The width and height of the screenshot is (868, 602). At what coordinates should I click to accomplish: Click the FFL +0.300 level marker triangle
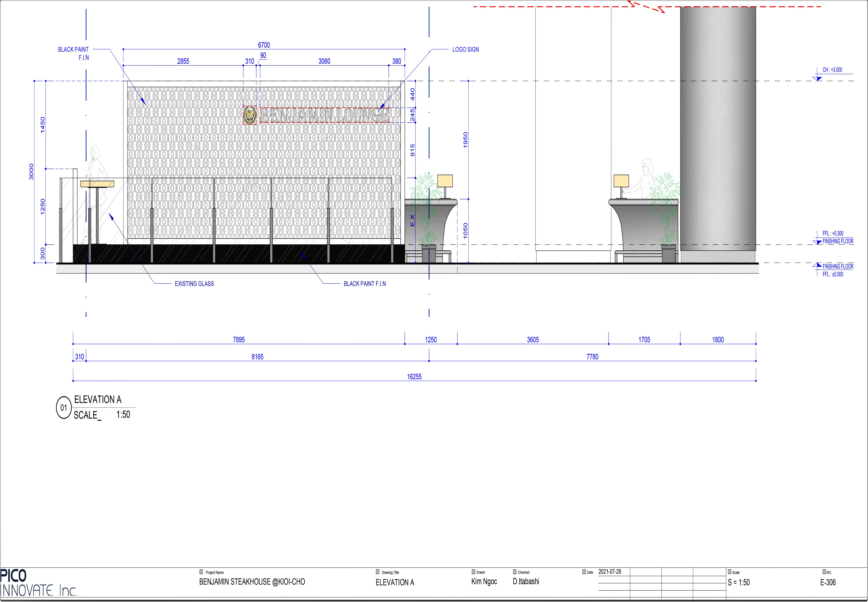pyautogui.click(x=817, y=242)
